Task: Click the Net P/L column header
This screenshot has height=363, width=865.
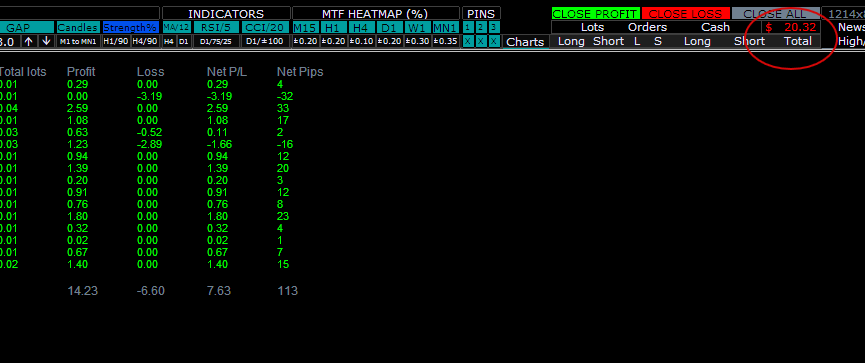Action: click(227, 72)
